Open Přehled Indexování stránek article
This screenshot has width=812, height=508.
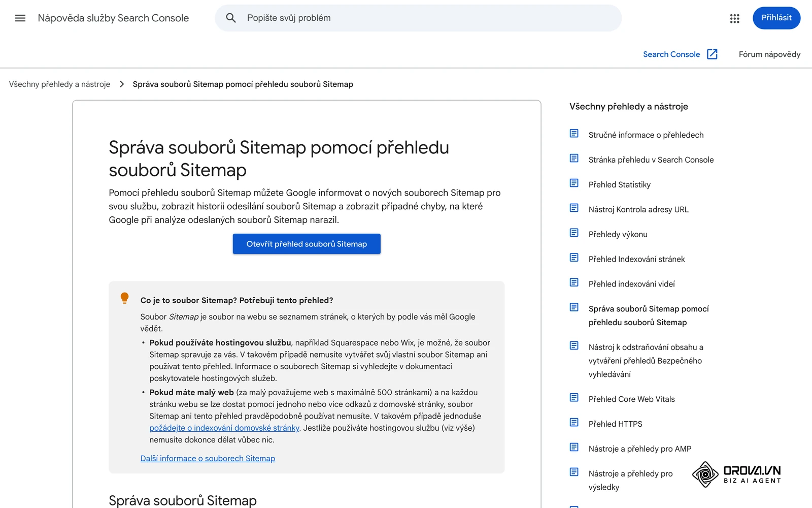click(637, 260)
